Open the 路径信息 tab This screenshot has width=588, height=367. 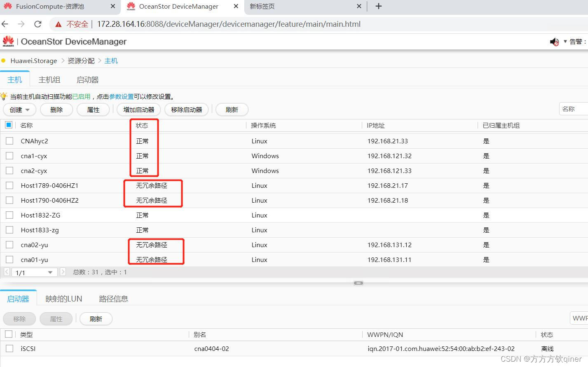(114, 299)
